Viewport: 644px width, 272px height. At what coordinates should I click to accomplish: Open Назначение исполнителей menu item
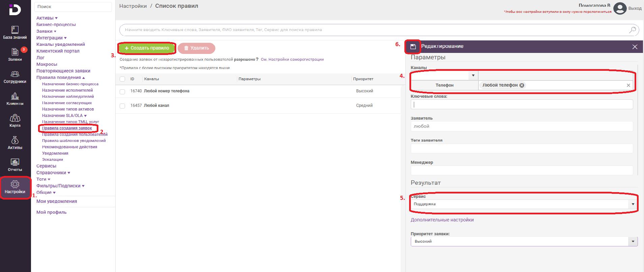pyautogui.click(x=67, y=90)
